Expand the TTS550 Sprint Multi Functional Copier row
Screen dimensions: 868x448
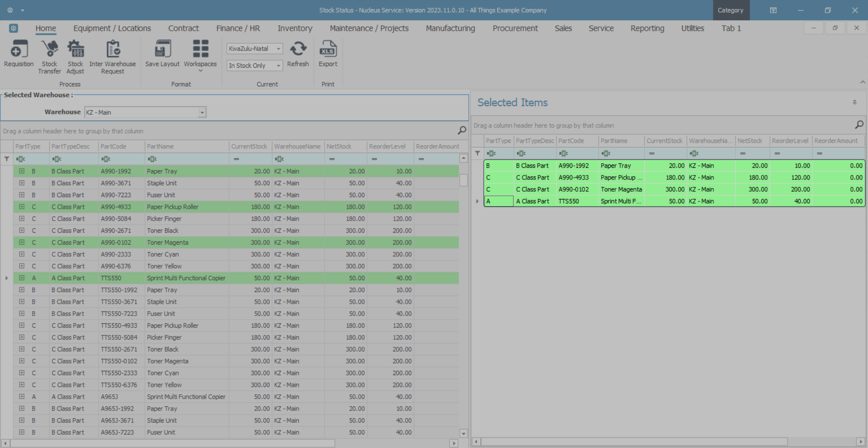(x=21, y=278)
